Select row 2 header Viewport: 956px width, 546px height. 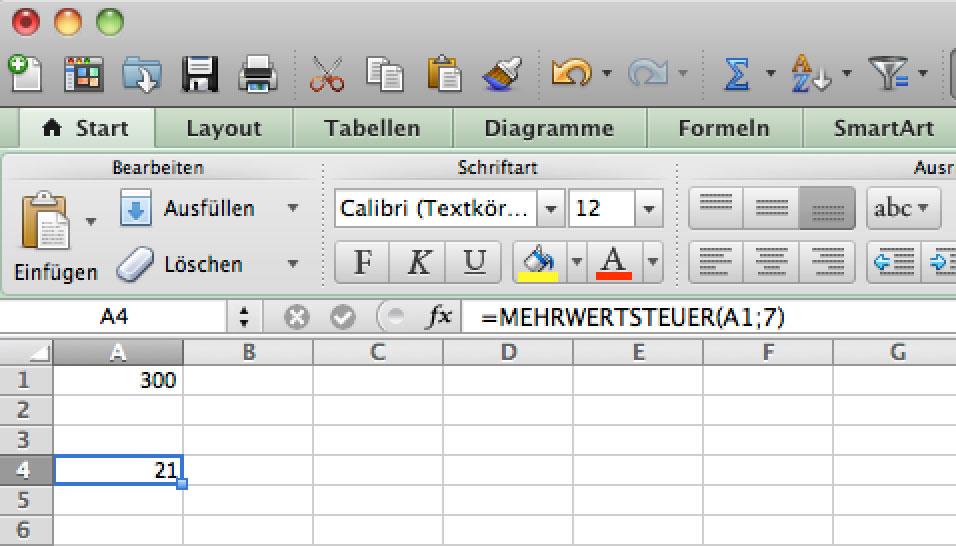[26, 410]
